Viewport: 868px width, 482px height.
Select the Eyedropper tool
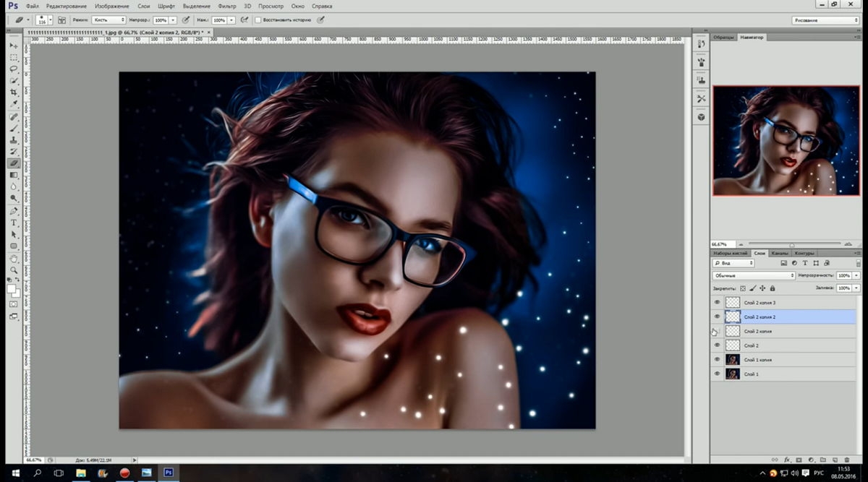pos(14,104)
